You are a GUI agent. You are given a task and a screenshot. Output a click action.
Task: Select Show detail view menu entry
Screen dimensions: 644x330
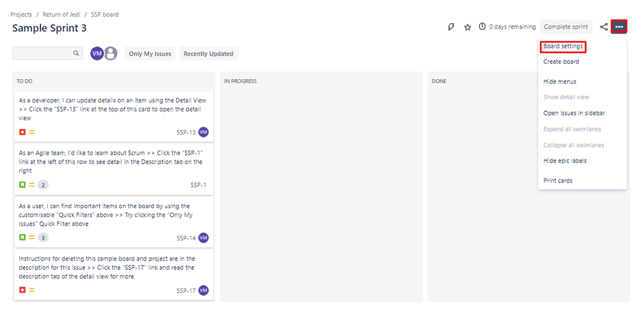pos(567,97)
